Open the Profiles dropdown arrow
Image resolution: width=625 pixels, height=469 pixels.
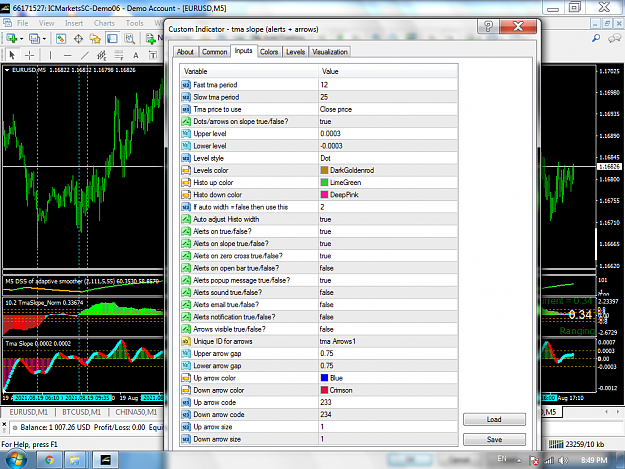44,39
